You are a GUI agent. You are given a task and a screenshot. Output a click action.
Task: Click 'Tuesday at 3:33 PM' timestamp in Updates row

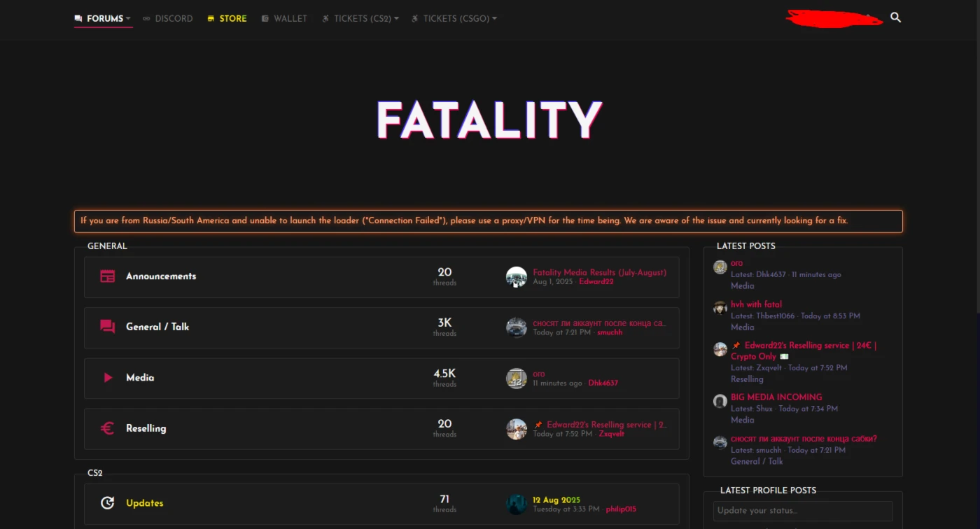566,509
